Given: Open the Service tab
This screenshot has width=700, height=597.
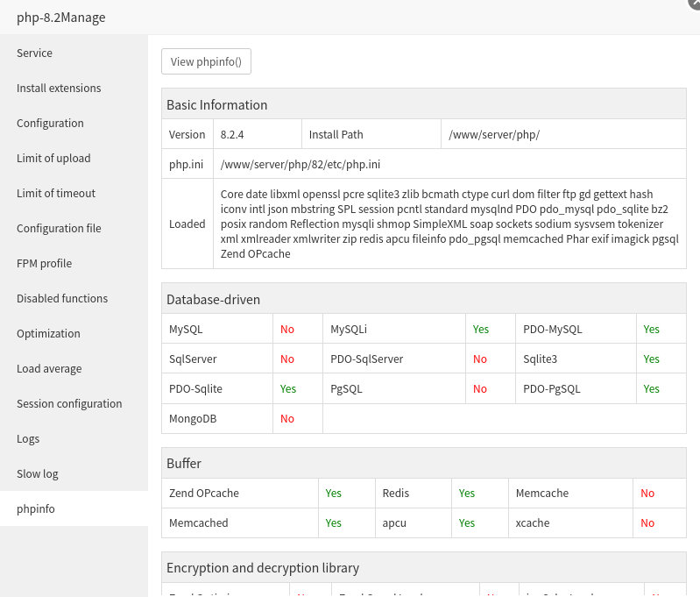Looking at the screenshot, I should [x=35, y=53].
